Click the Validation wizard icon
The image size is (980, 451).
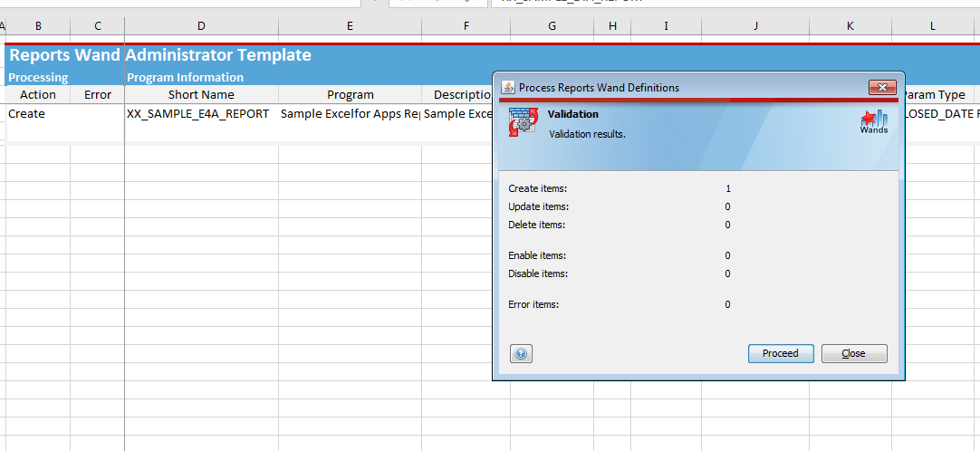click(x=523, y=122)
